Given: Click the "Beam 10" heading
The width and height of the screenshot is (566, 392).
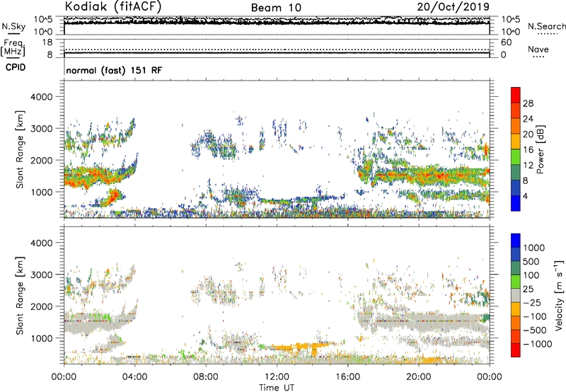Looking at the screenshot, I should click(276, 8).
